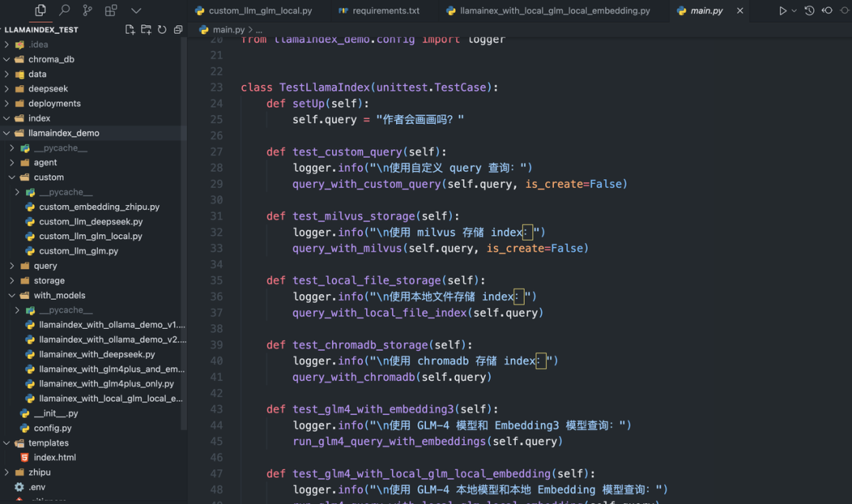Open run options dropdown arrow
The height and width of the screenshot is (504, 852).
[x=794, y=11]
